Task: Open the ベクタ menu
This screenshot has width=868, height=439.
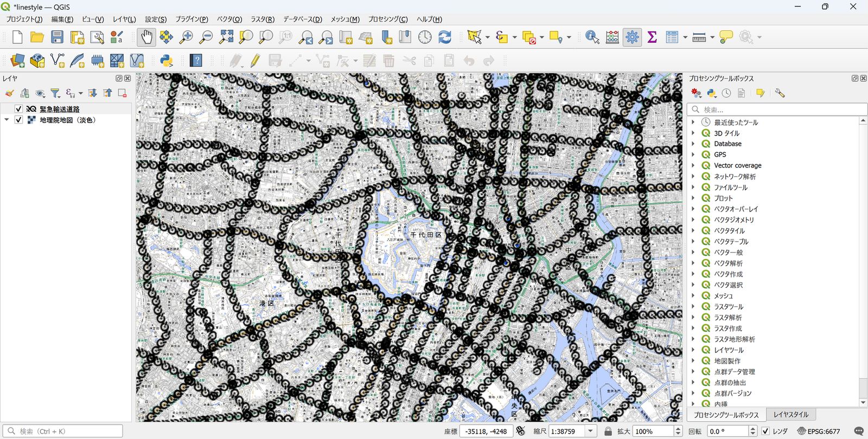Action: (229, 19)
